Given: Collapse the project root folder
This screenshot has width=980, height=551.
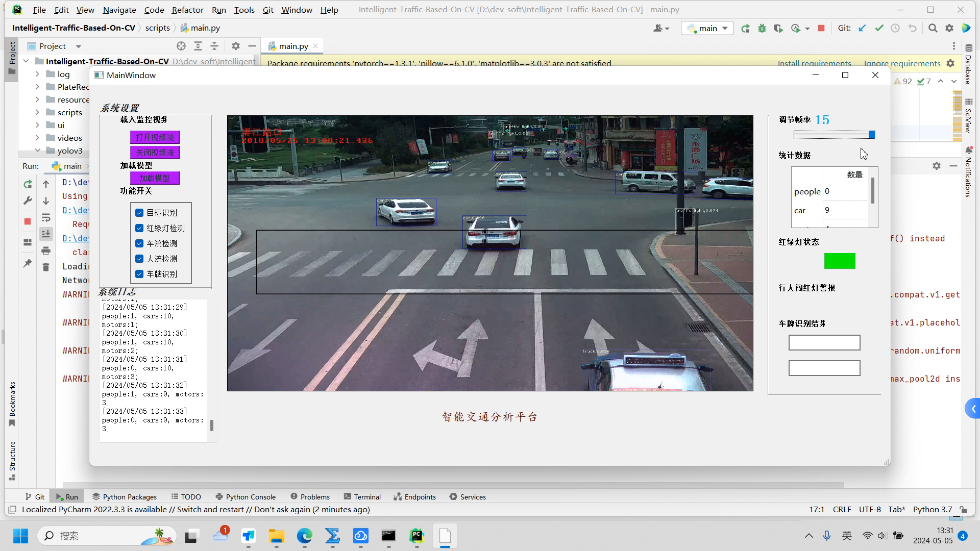Looking at the screenshot, I should click(x=26, y=61).
